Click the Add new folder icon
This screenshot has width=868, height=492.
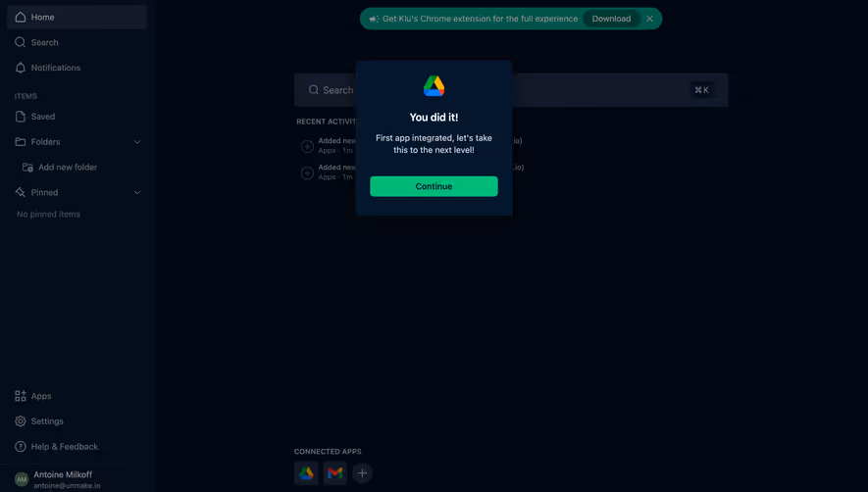(27, 168)
